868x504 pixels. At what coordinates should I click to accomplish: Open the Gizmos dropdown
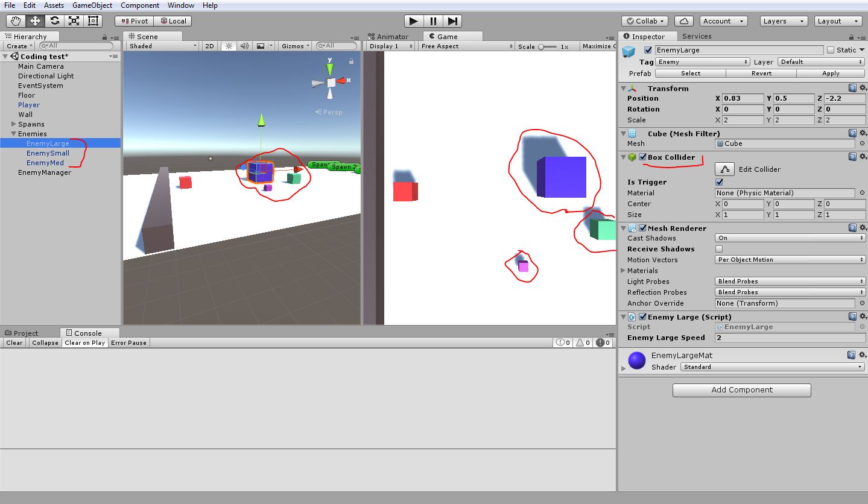(x=295, y=46)
